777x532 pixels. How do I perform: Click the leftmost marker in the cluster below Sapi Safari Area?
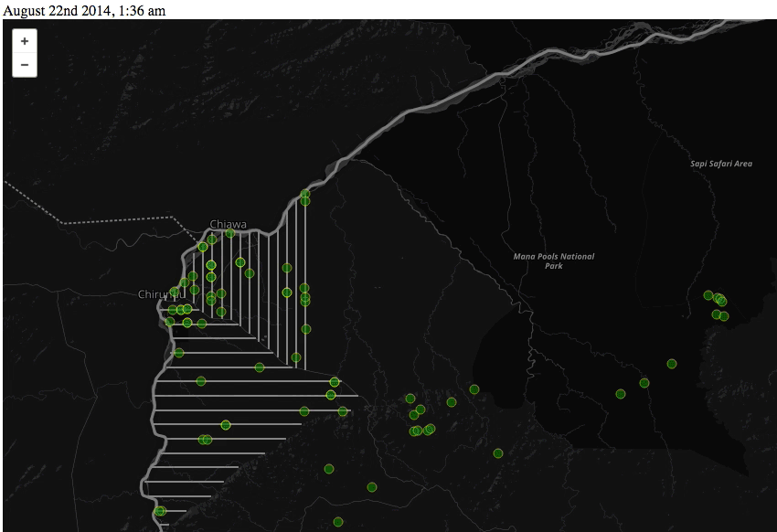coord(708,295)
